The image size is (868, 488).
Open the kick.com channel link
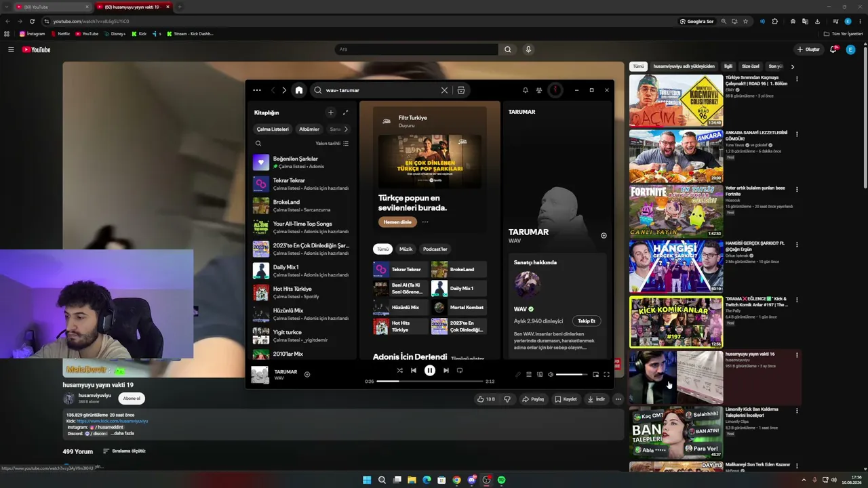coord(112,422)
